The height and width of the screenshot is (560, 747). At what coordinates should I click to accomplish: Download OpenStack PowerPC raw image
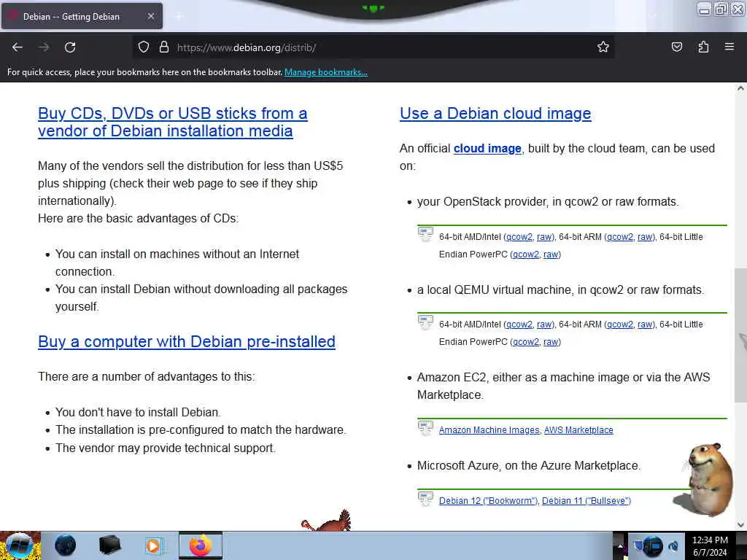click(x=551, y=254)
